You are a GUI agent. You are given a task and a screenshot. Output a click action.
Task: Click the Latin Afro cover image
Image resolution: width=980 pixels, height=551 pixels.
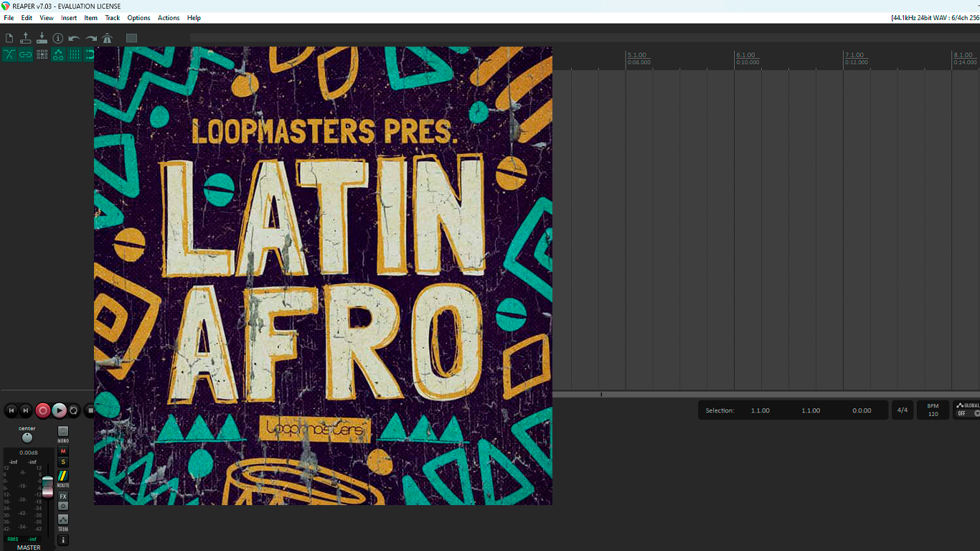(323, 275)
